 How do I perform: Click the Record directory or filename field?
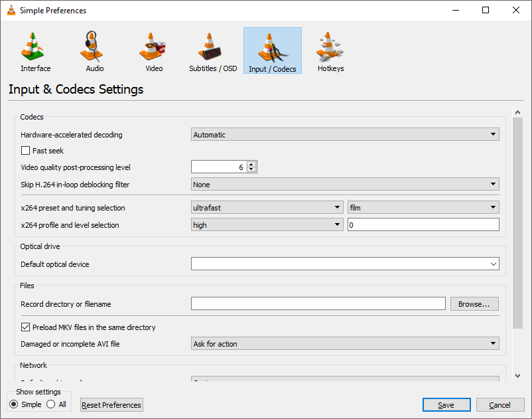318,304
